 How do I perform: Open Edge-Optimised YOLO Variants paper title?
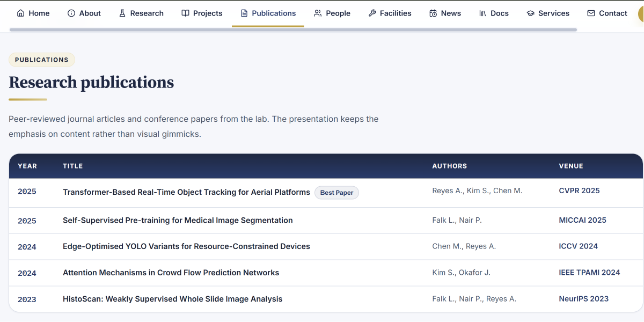[186, 246]
